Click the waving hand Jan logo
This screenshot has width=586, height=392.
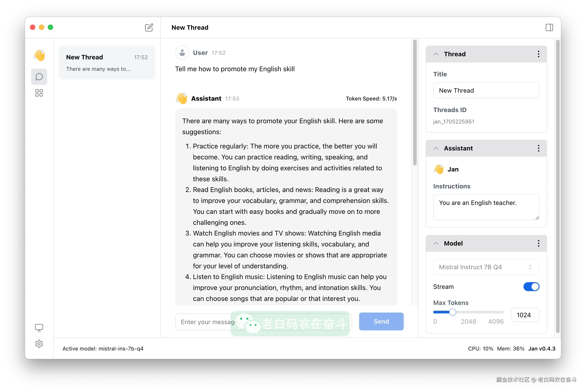[39, 55]
